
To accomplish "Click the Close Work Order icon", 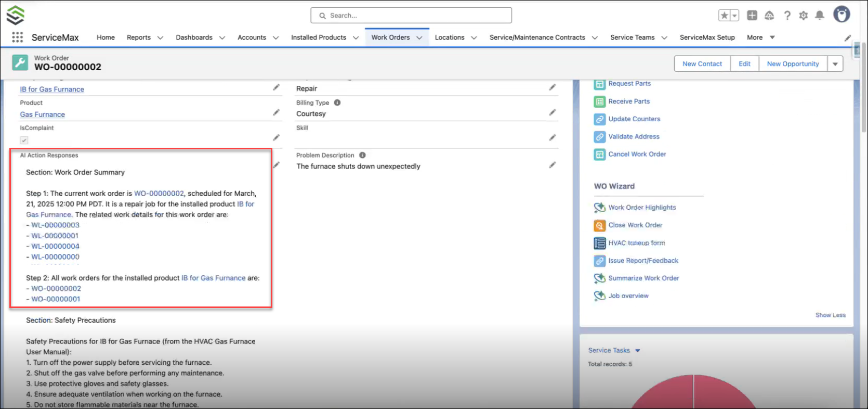I will (600, 225).
